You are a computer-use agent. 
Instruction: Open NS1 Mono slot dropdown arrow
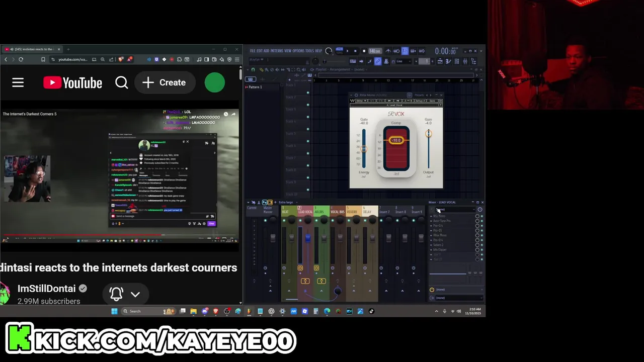click(431, 216)
